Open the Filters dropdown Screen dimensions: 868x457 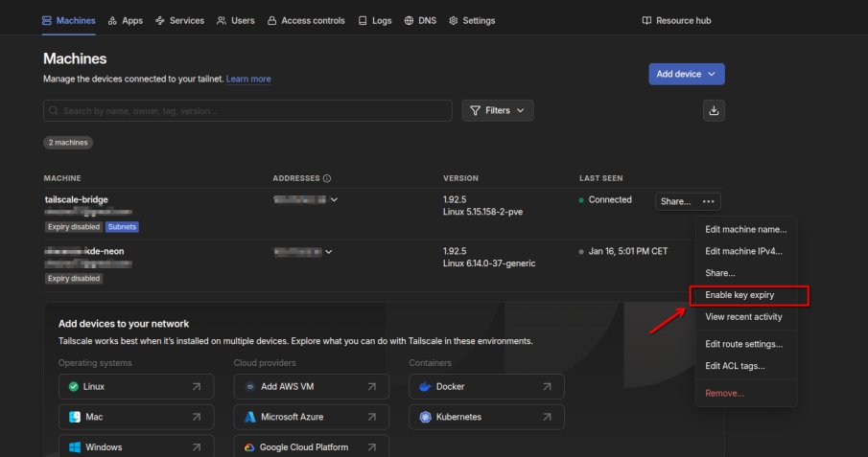pos(498,110)
